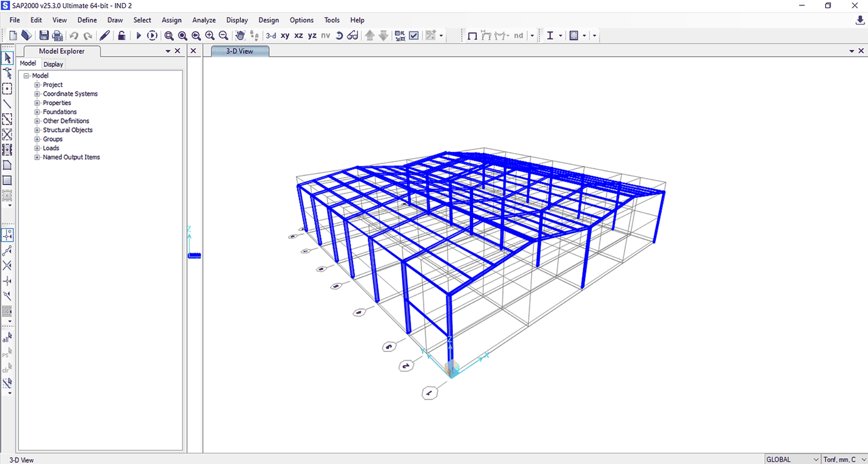The height and width of the screenshot is (464, 868).
Task: Open the units Tonf, mm, C dropdown
Action: tap(845, 459)
